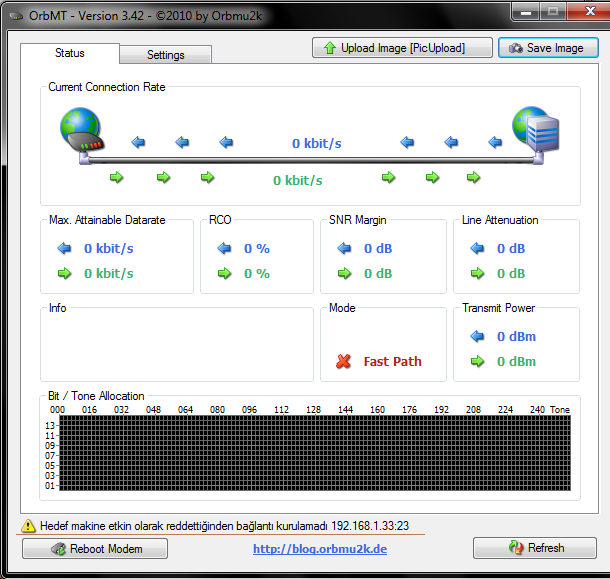
Task: Click the green 0 dBm transmit power value
Action: [x=516, y=361]
